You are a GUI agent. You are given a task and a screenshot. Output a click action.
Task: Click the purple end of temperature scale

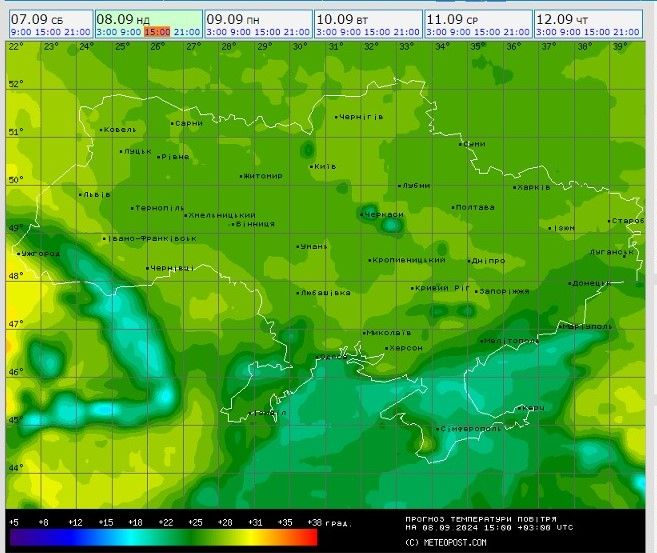[x=14, y=537]
